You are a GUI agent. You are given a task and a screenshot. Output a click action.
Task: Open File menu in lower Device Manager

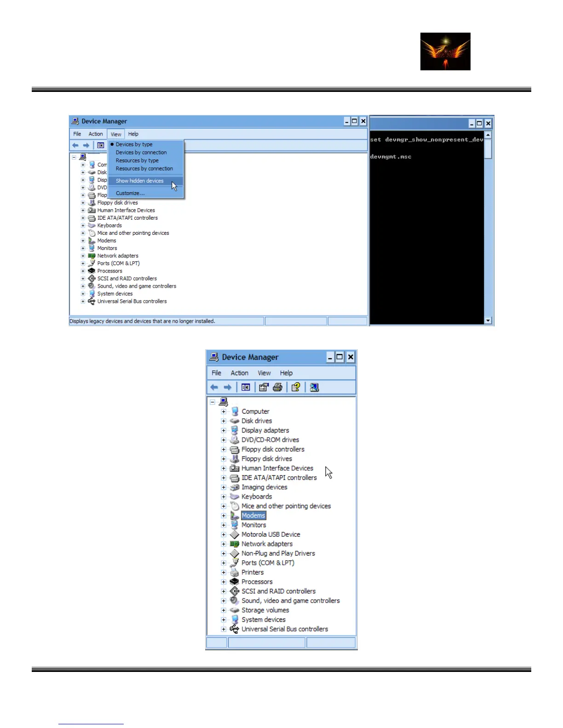click(216, 373)
